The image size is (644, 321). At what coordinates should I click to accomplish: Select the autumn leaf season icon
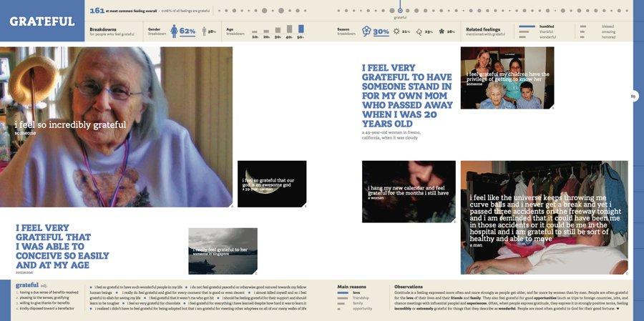[x=419, y=31]
